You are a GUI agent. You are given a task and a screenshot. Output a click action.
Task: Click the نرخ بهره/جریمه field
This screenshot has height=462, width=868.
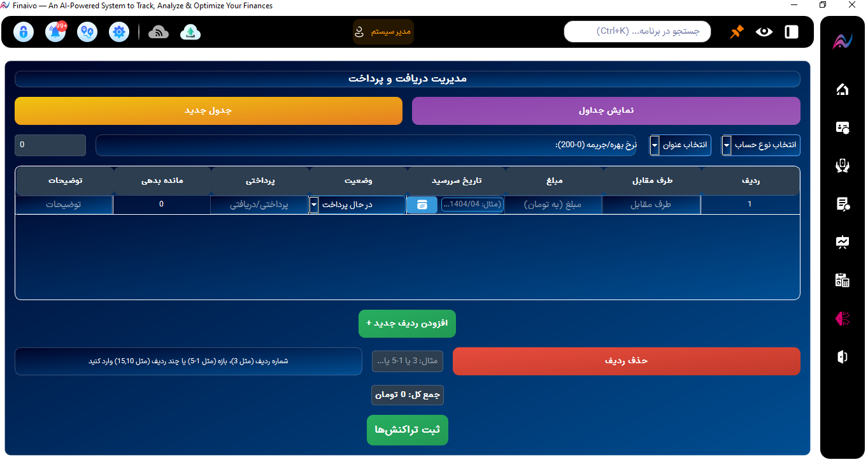[x=366, y=145]
